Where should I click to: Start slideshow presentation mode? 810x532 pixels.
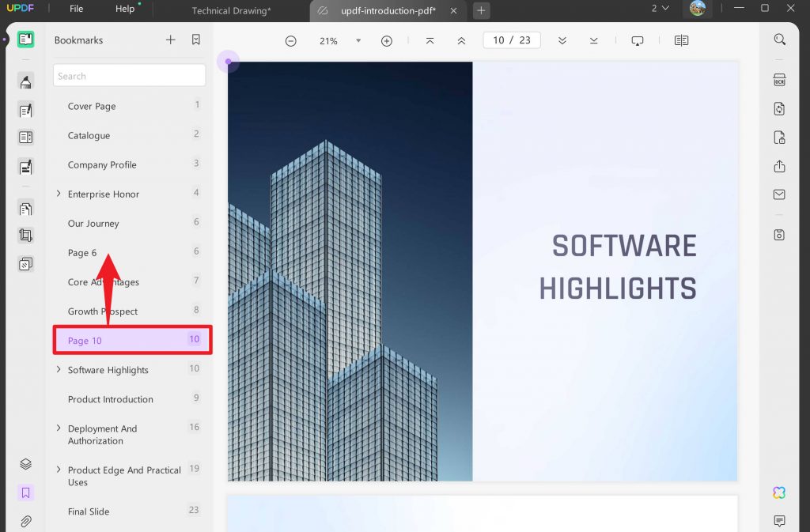click(x=638, y=41)
